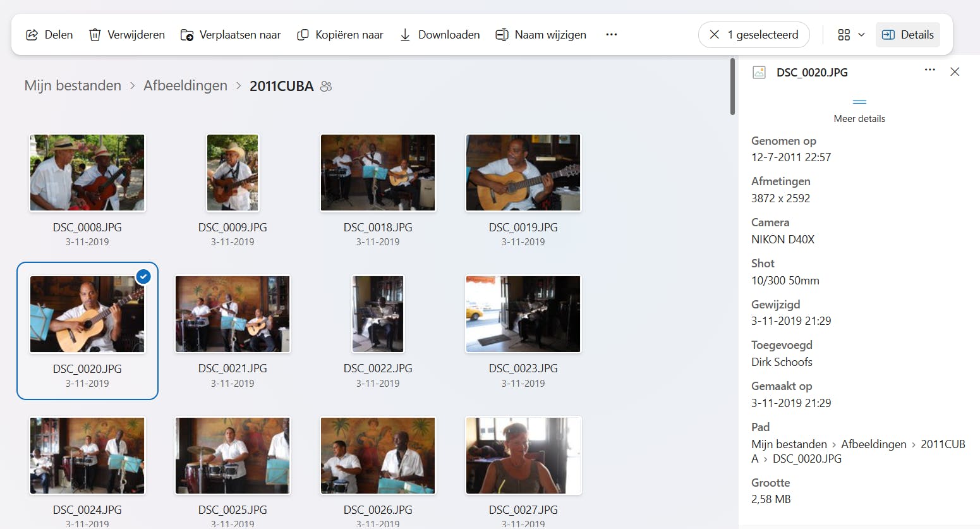Click the Downloaden arrow icon
Screen dimensions: 980x529
point(405,35)
